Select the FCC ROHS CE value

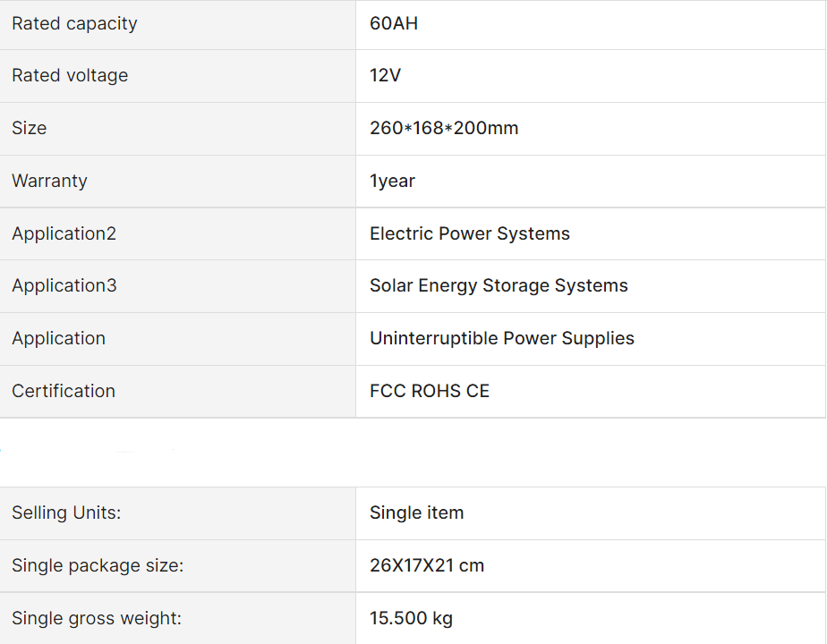click(x=430, y=391)
